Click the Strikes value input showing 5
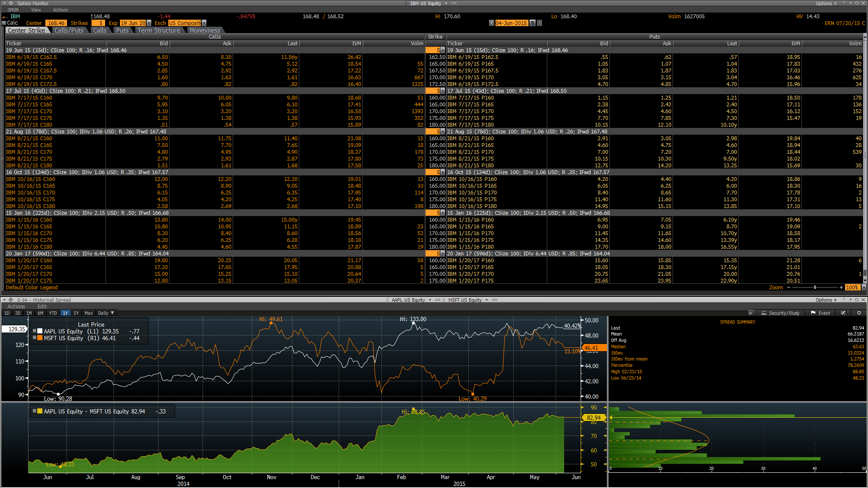This screenshot has height=488, width=868. pyautogui.click(x=98, y=23)
